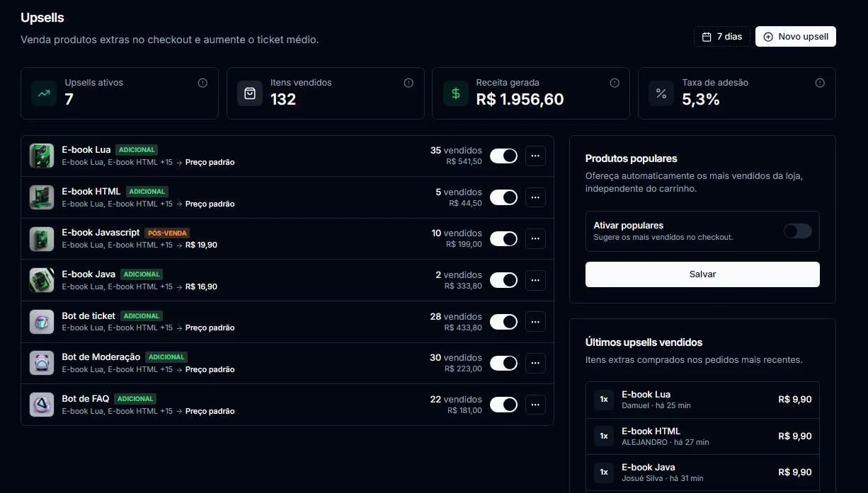
Task: Click the 1x quantity badge for Damuel's order
Action: [x=604, y=400]
